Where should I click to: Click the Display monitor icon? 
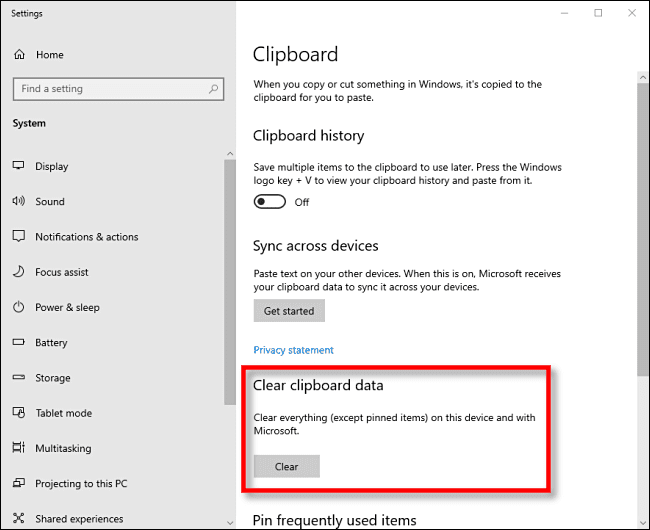(18, 166)
